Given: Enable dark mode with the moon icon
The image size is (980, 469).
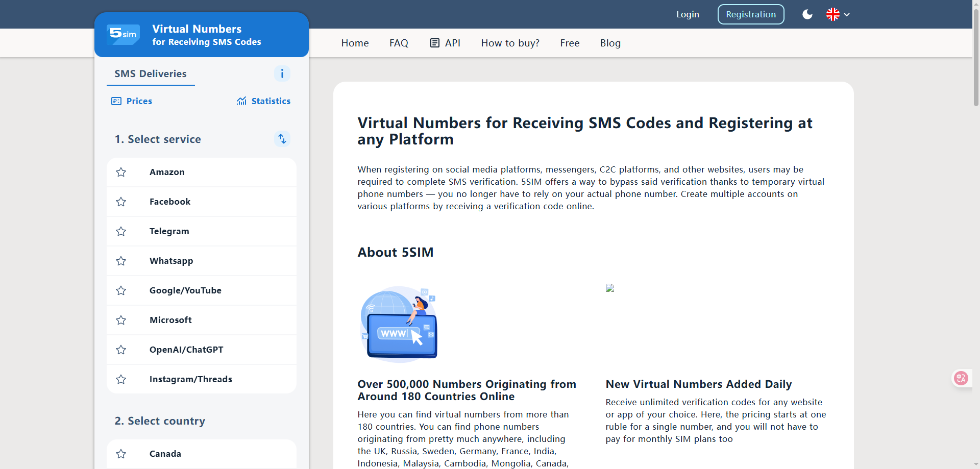Looking at the screenshot, I should 806,14.
